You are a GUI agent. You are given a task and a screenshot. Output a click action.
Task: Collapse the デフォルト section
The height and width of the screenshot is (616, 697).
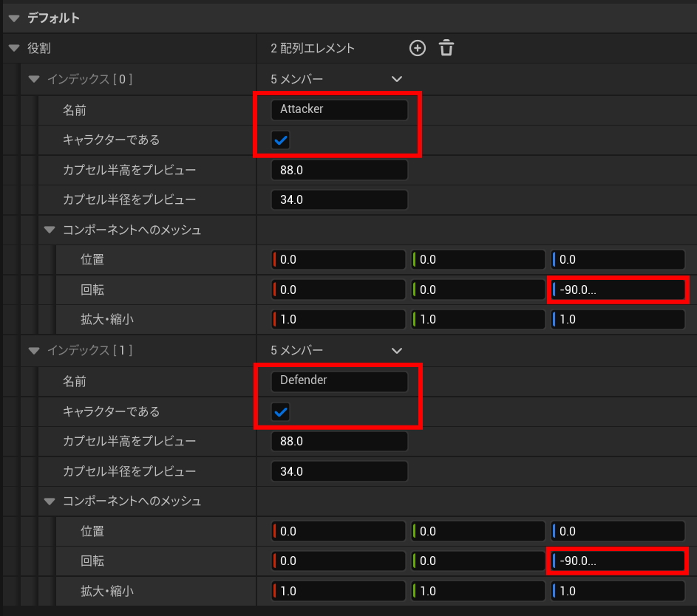[14, 18]
